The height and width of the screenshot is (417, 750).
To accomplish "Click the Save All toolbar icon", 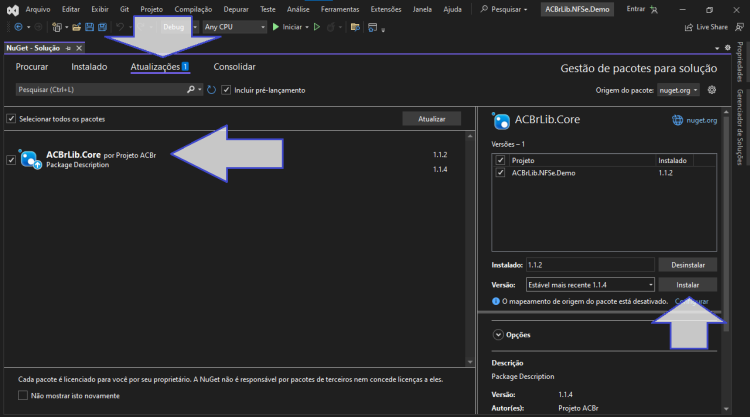I will point(102,27).
